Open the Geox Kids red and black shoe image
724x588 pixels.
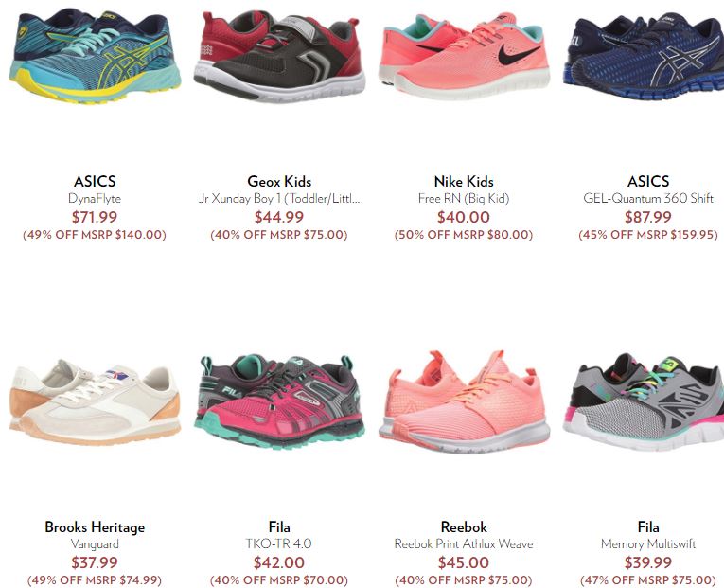click(x=279, y=57)
